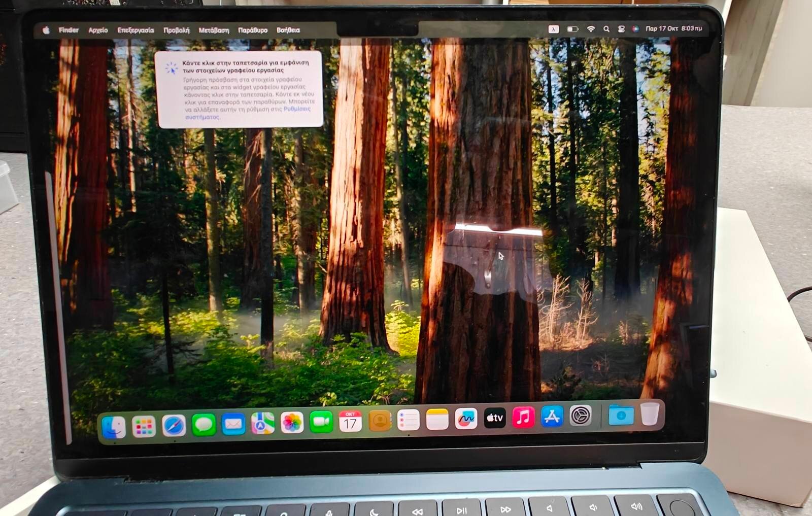Open the Μετάβαση menu
Screen dimensions: 812x516
tap(214, 30)
